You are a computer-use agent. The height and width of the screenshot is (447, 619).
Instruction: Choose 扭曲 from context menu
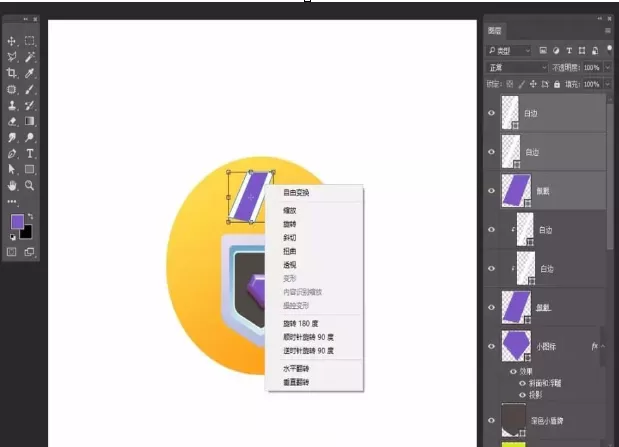[290, 251]
